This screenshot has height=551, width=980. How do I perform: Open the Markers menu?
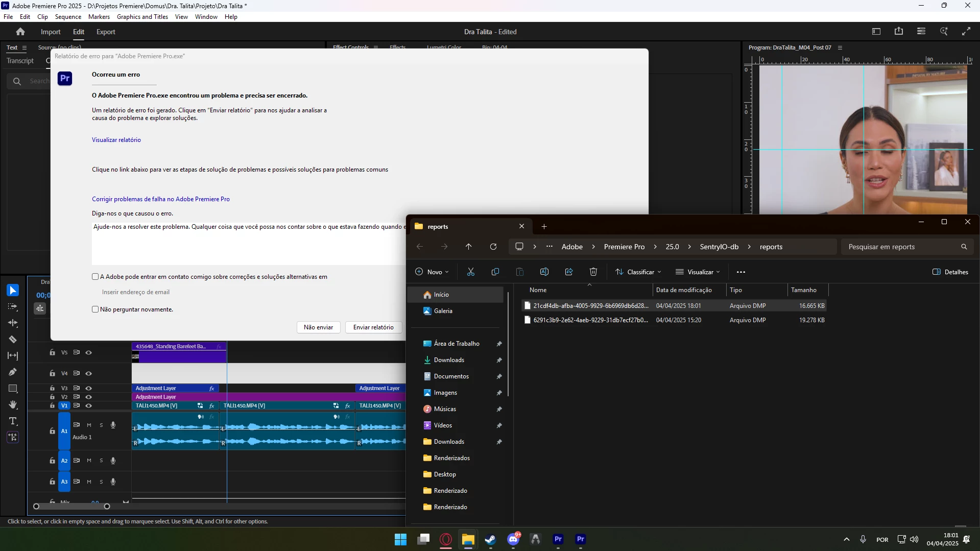[99, 17]
